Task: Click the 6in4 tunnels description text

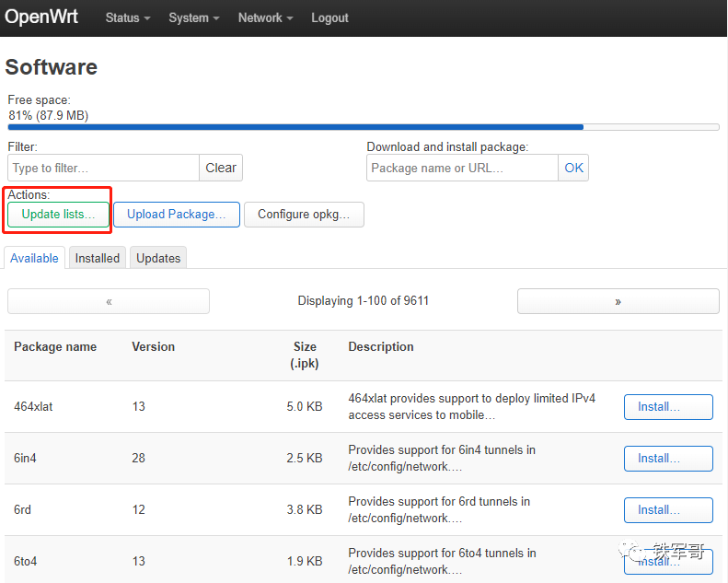Action: click(442, 458)
